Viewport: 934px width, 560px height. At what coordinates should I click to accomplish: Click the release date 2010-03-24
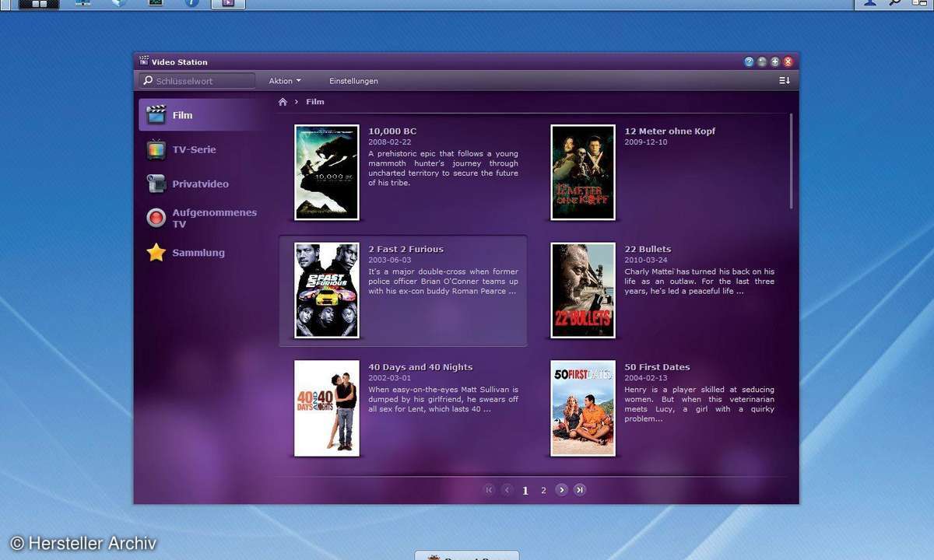point(646,261)
